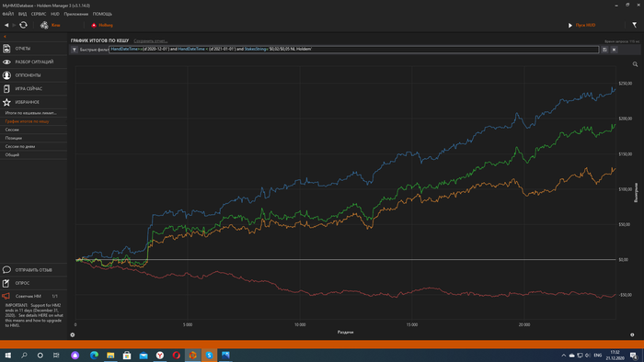
Task: Go forward with the right navigation arrow
Action: (x=14, y=25)
